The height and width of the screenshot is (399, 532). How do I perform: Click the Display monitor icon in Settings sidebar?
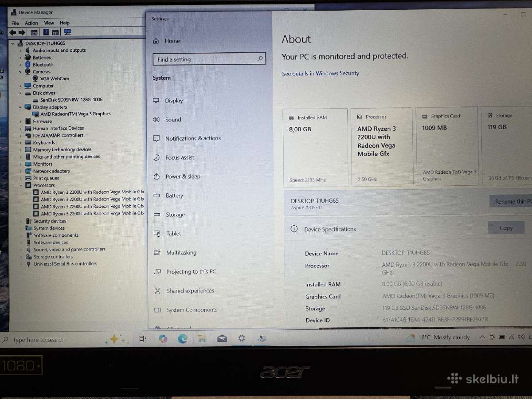[x=156, y=101]
